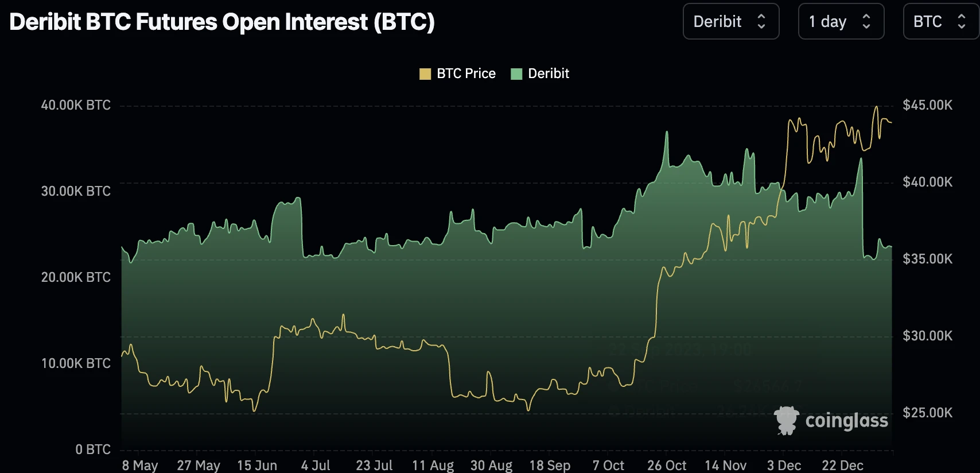
Task: Click the 4 Jul date axis label
Action: pos(316,465)
